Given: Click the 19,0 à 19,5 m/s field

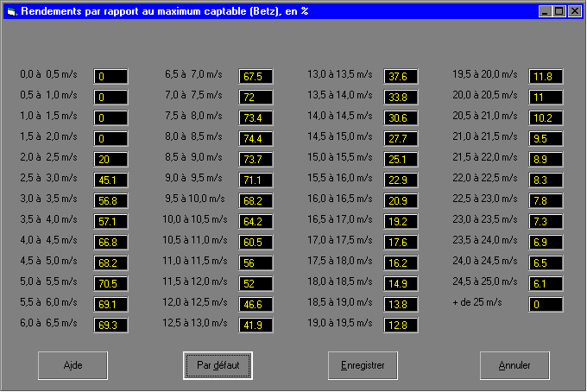Looking at the screenshot, I should coord(401,326).
